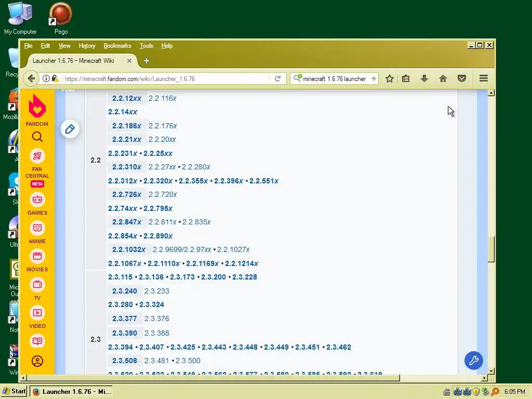This screenshot has height=399, width=532.
Task: Open the 2.2.1214x version link
Action: (x=242, y=263)
